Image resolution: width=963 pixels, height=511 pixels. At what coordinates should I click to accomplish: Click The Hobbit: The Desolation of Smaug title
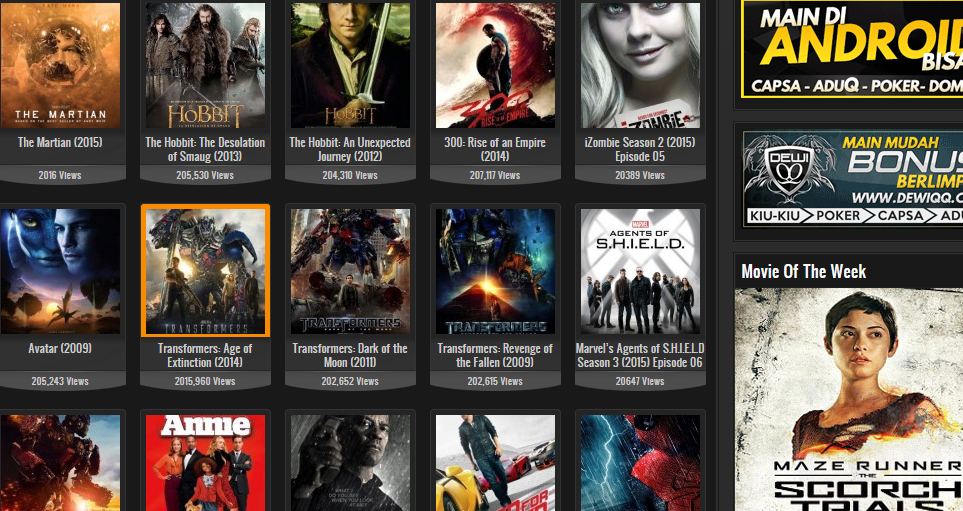tap(205, 149)
